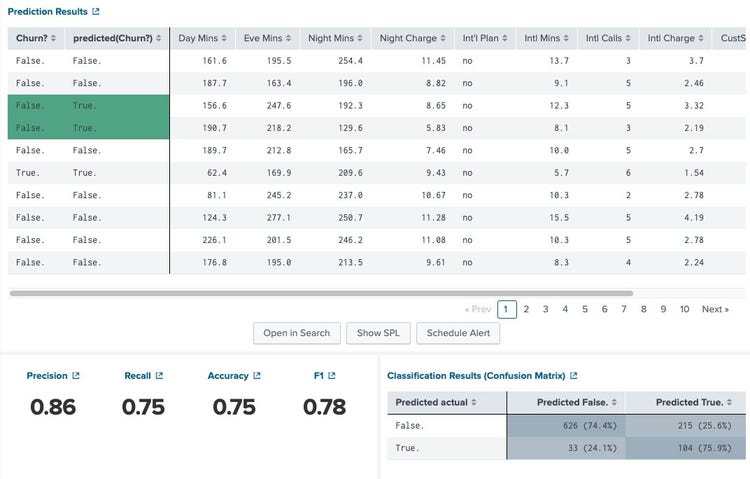Open the F1 external link icon
The height and width of the screenshot is (479, 750).
[x=332, y=376]
